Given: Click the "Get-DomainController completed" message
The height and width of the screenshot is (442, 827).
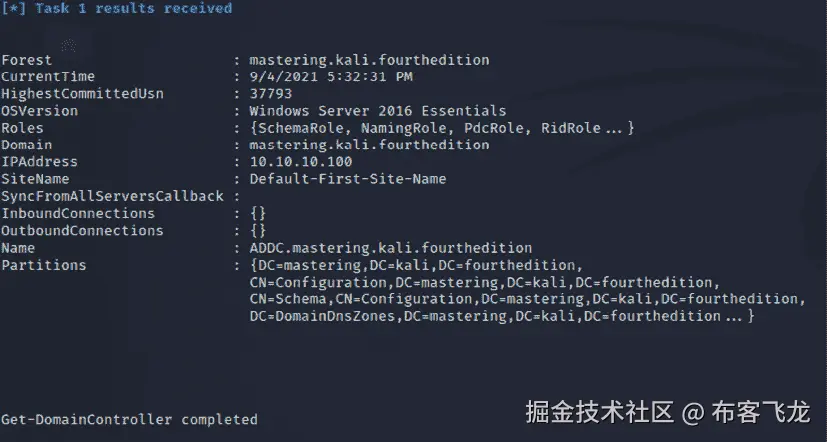Looking at the screenshot, I should [x=129, y=419].
